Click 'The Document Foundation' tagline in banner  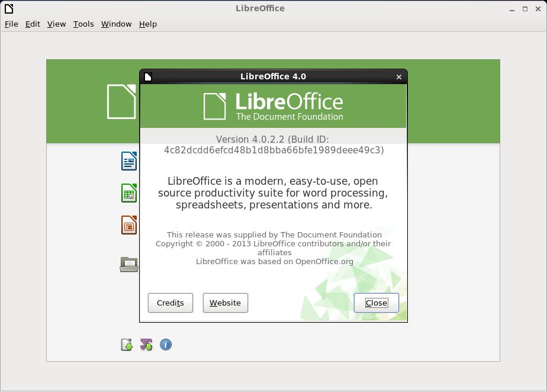(x=289, y=117)
